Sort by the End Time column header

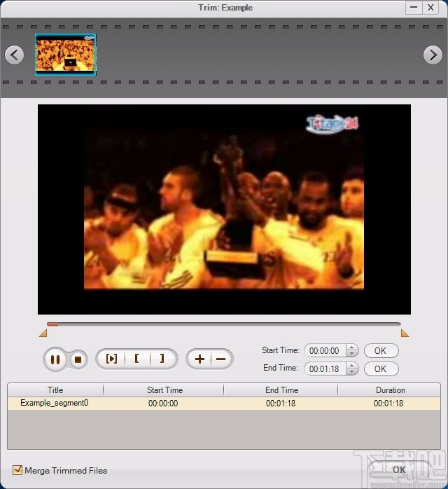[x=281, y=390]
